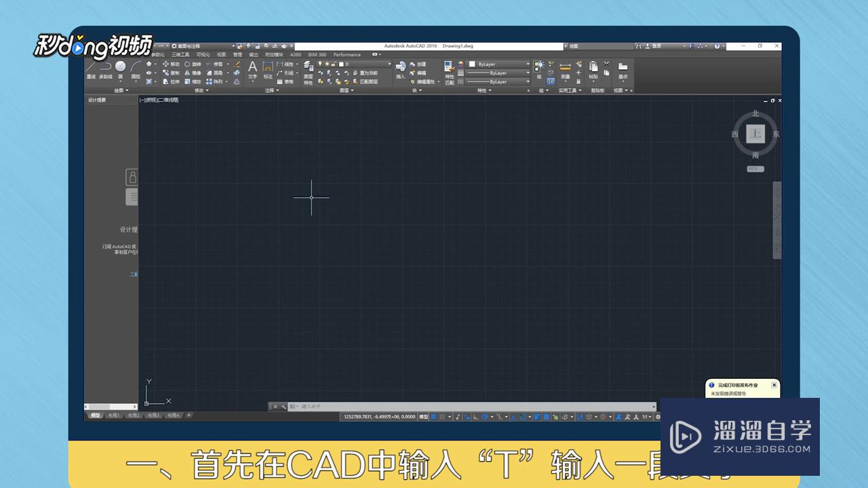This screenshot has height=488, width=868.
Task: Add a new layout with plus tab
Action: click(x=189, y=415)
